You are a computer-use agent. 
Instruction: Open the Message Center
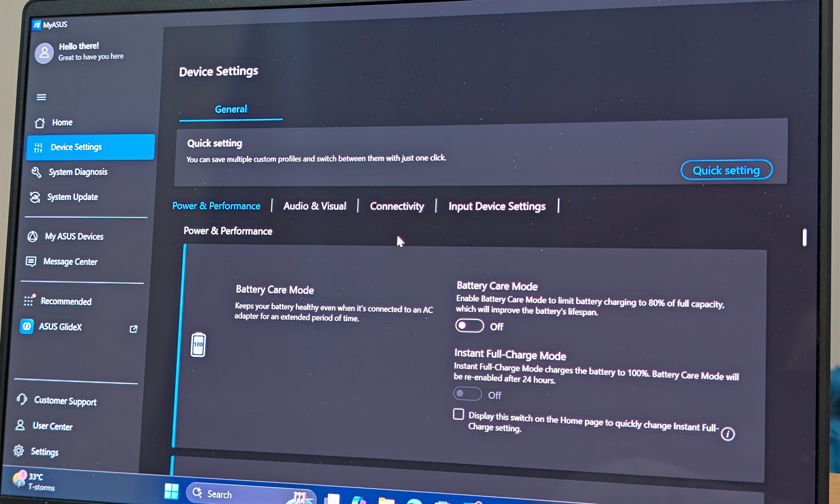[61, 262]
